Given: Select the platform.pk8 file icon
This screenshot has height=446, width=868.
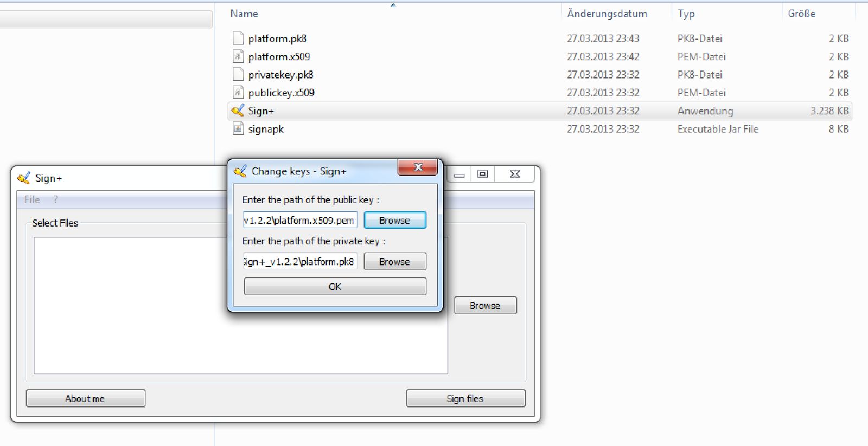Looking at the screenshot, I should (x=238, y=38).
